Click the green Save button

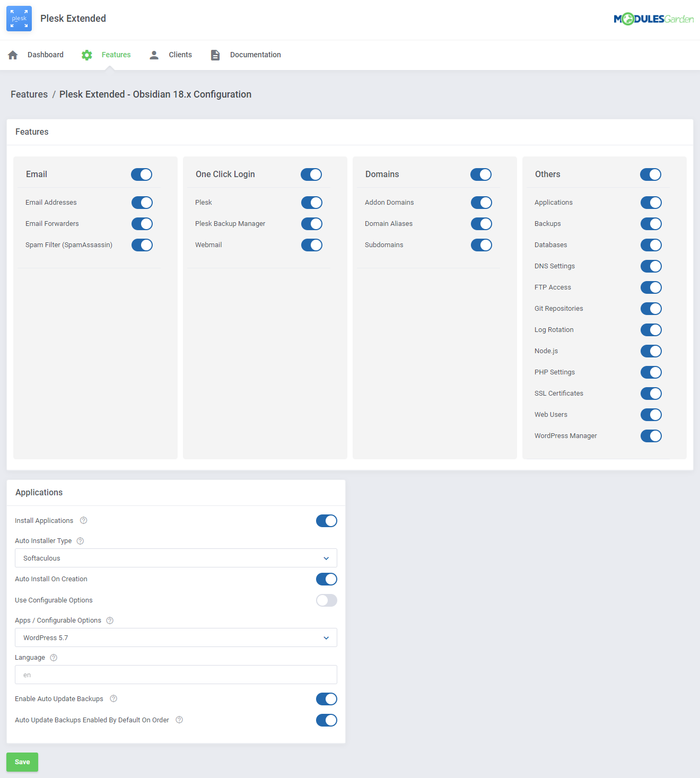pos(22,762)
